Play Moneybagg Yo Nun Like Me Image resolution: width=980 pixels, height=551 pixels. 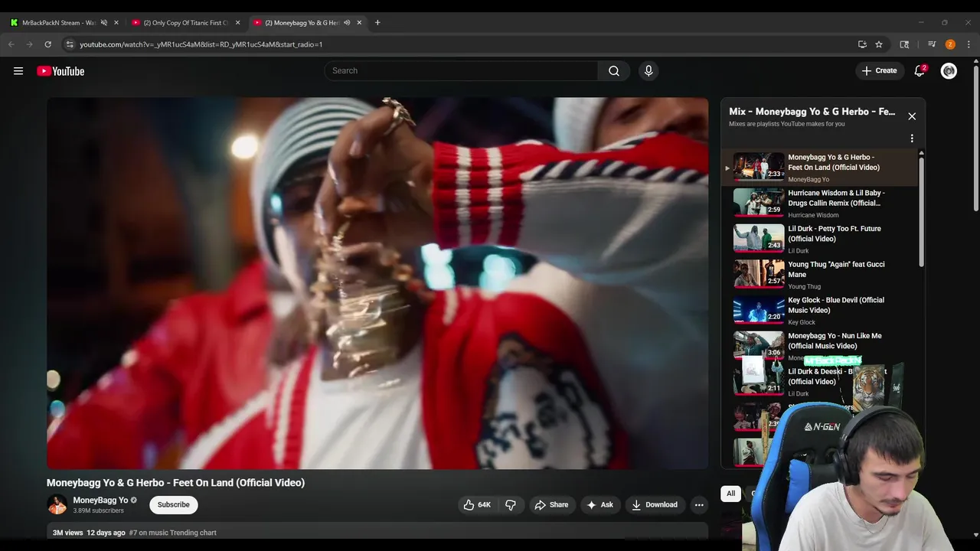point(819,346)
